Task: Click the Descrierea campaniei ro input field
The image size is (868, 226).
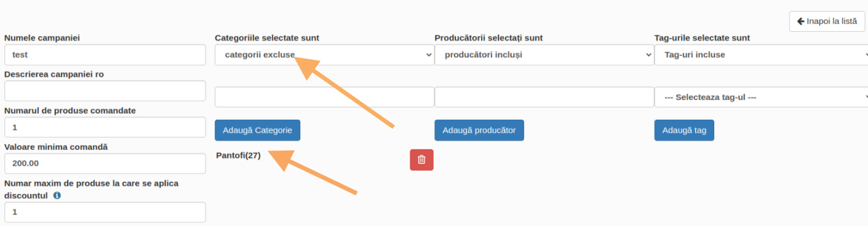Action: click(105, 91)
